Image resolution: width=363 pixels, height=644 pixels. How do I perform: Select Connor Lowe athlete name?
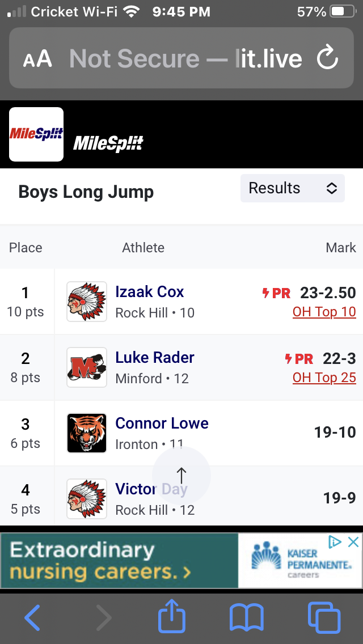162,423
